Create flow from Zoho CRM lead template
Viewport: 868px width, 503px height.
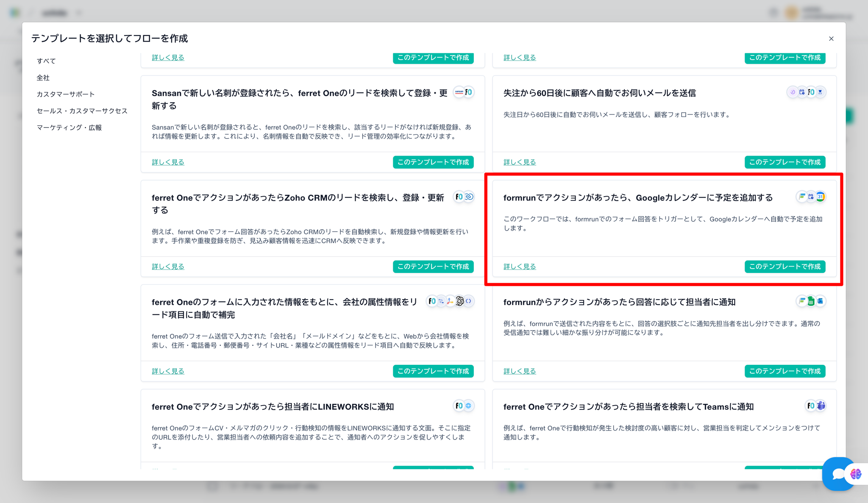point(433,267)
